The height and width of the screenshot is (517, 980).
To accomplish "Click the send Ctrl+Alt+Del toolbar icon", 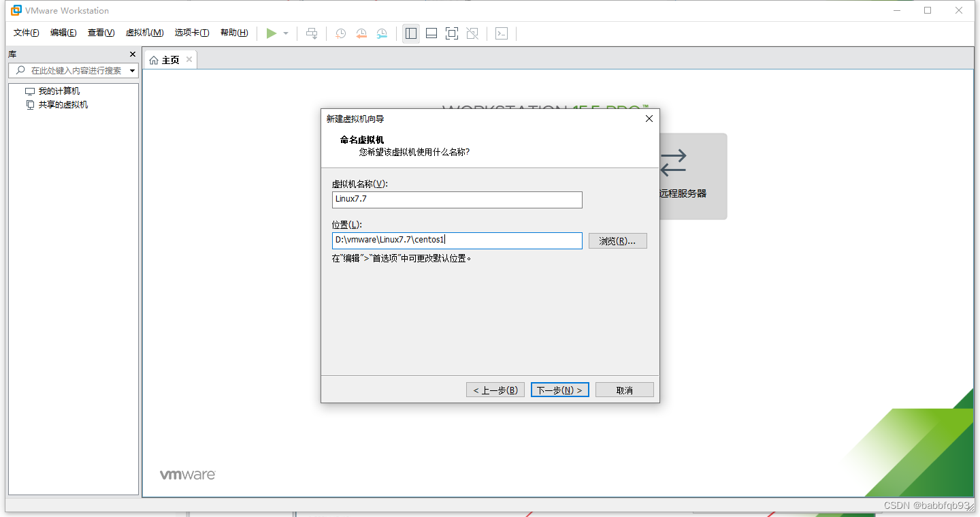I will pyautogui.click(x=312, y=33).
